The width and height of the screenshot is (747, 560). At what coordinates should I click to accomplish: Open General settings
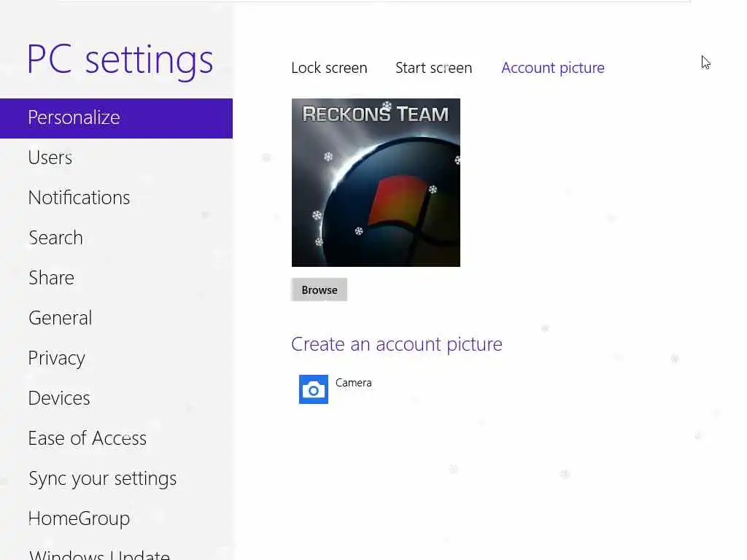(x=60, y=318)
